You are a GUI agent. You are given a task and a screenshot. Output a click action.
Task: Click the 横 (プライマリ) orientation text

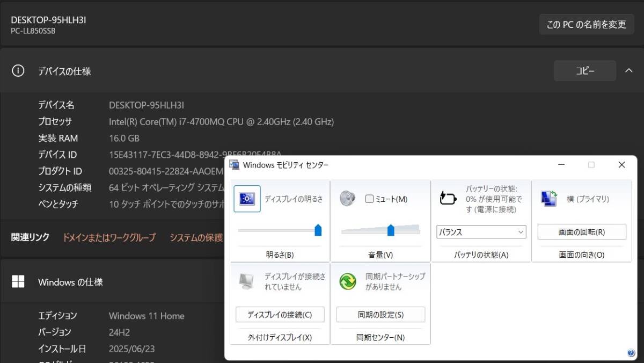tap(588, 199)
